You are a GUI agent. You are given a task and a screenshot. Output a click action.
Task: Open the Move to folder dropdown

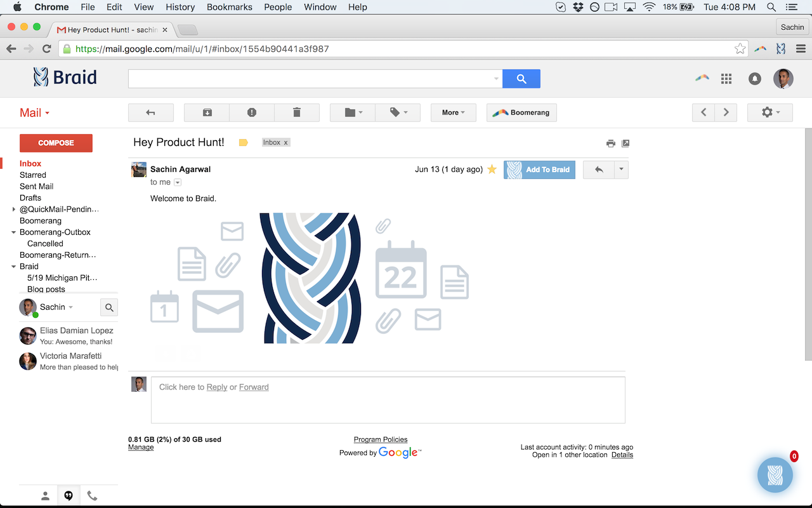(x=353, y=112)
